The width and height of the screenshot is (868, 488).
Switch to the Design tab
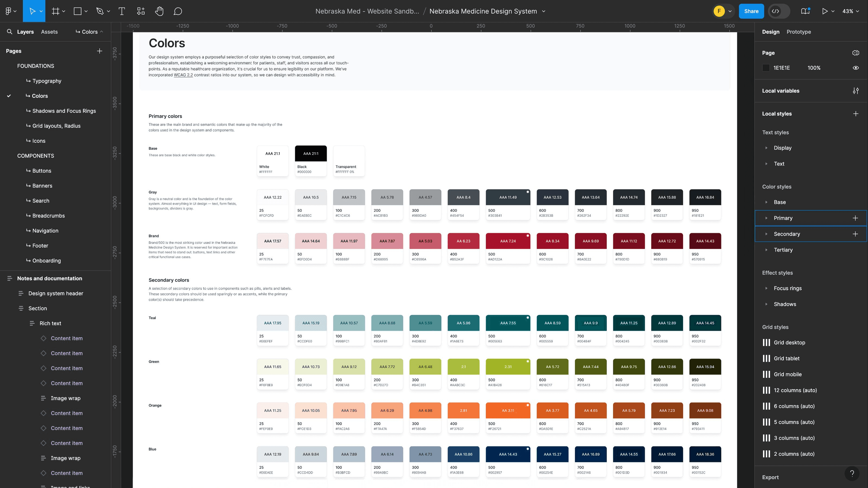(x=771, y=32)
